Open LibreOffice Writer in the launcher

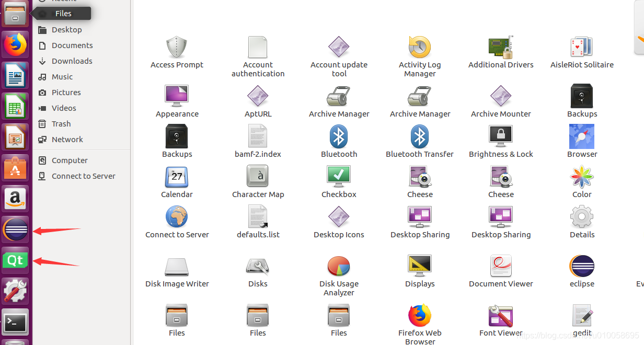(16, 75)
